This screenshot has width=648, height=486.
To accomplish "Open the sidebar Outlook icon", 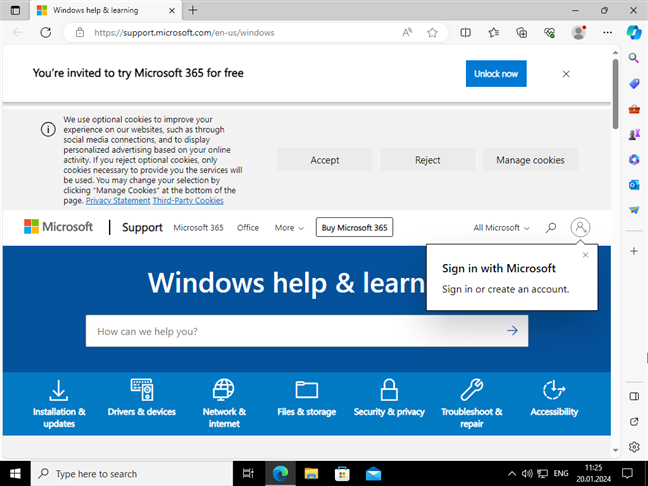I will click(634, 185).
